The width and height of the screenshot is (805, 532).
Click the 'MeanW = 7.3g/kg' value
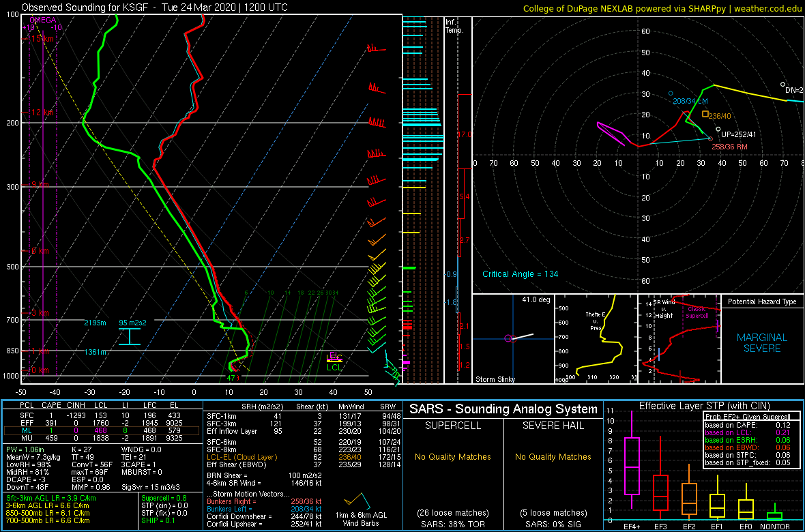(34, 456)
